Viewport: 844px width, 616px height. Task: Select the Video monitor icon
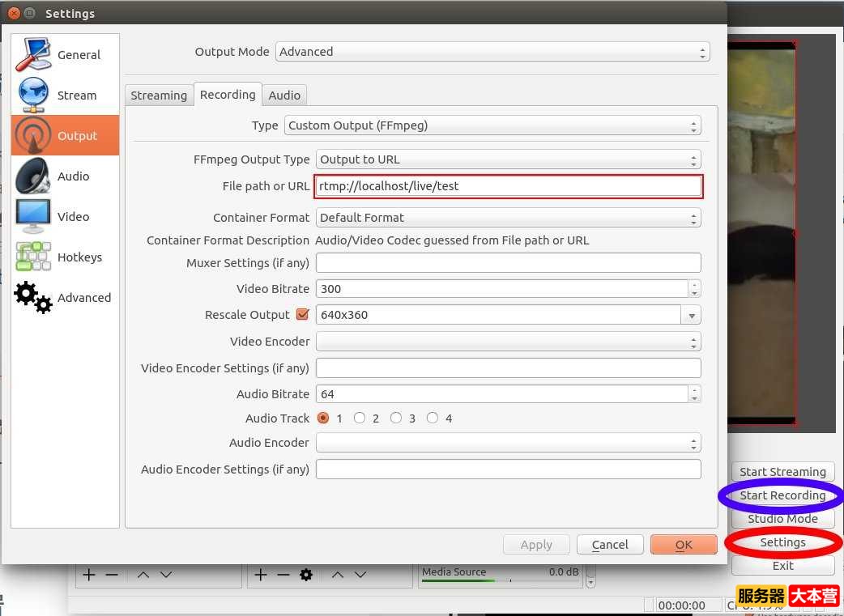coord(33,217)
